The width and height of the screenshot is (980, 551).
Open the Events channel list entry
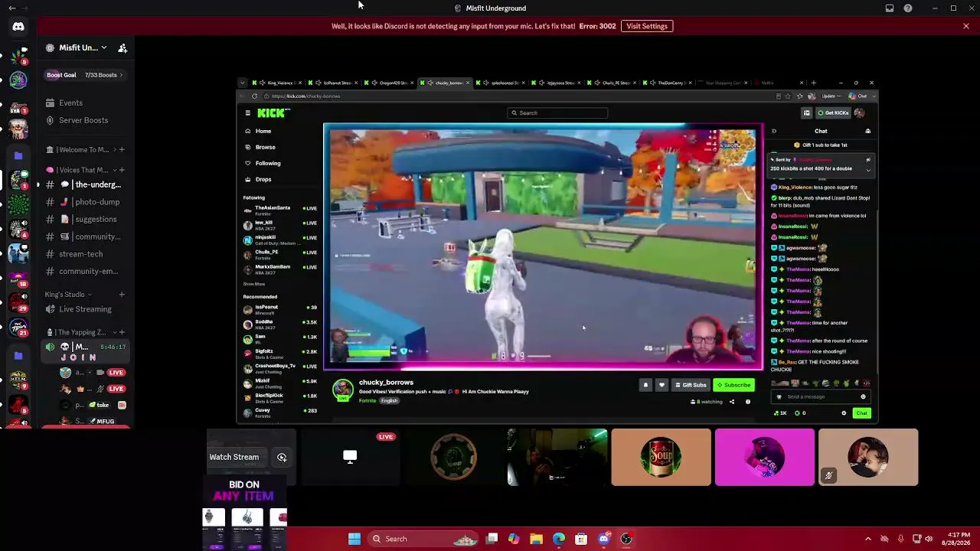point(70,103)
